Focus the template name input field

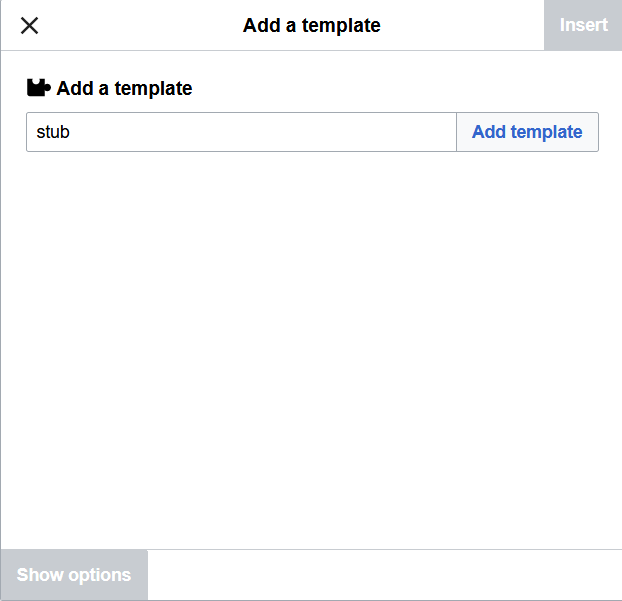[x=241, y=132]
